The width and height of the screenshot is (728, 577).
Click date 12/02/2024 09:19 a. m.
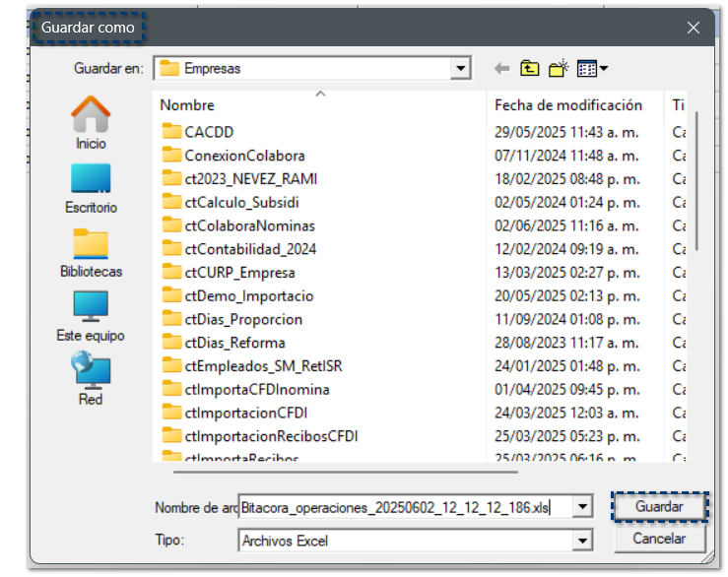click(566, 249)
